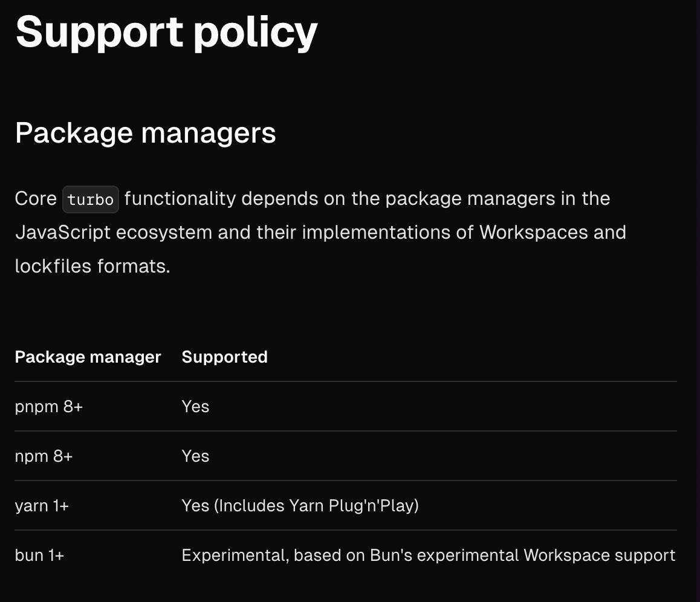Click the Package manager column header
The height and width of the screenshot is (602, 700).
click(88, 357)
